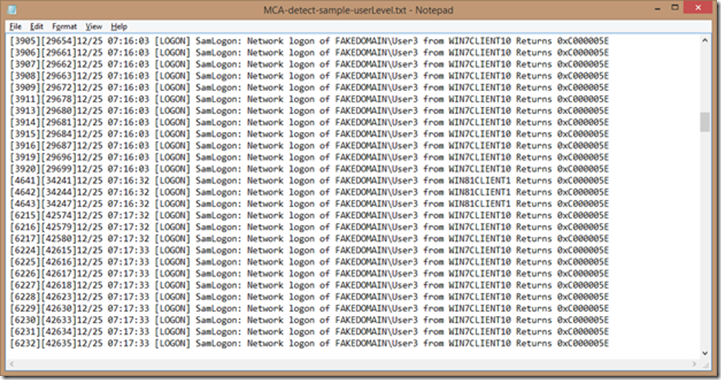Click log line starting with [6230][42633]
The height and width of the screenshot is (380, 721).
309,320
